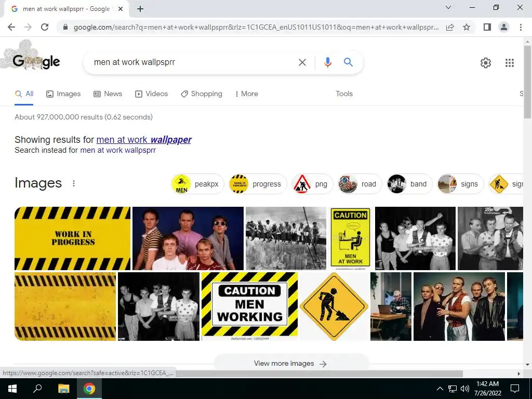Open the grungy yellow hazard stripe wallpaper
532x399 pixels.
point(65,306)
